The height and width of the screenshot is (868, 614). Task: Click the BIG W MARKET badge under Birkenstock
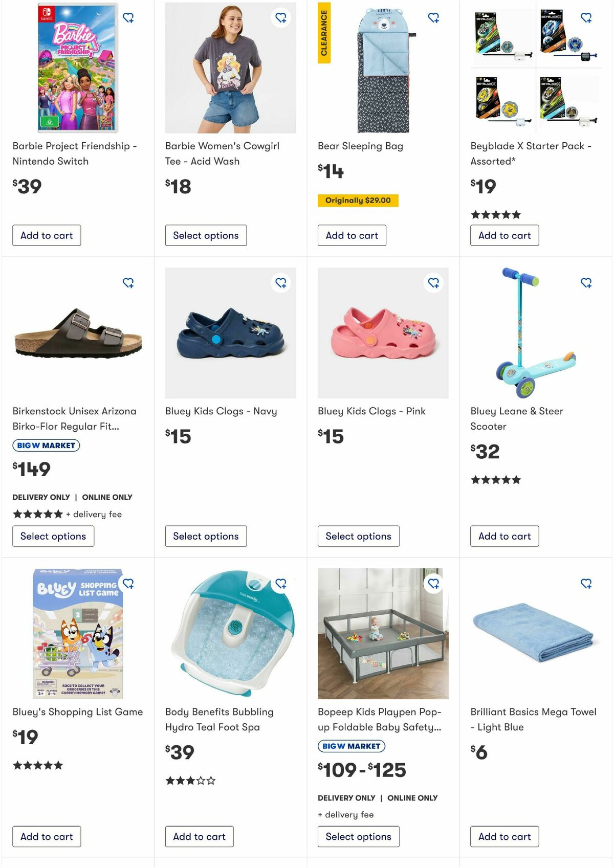pos(46,446)
